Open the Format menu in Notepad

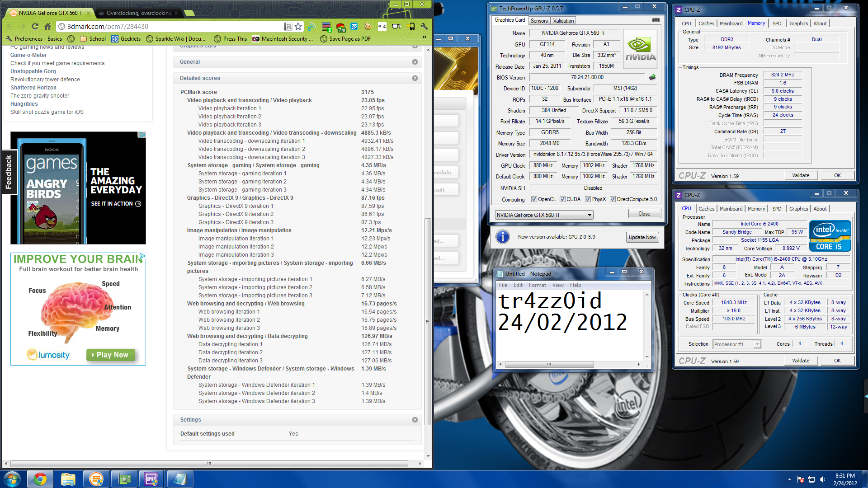tap(537, 285)
